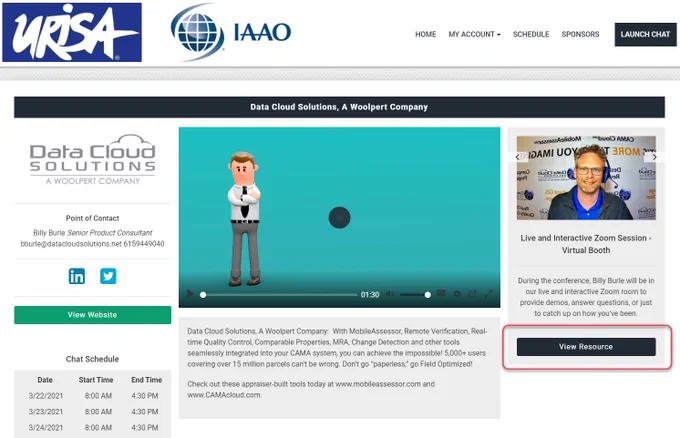Open video settings gear icon
Image resolution: width=680 pixels, height=438 pixels.
(457, 294)
